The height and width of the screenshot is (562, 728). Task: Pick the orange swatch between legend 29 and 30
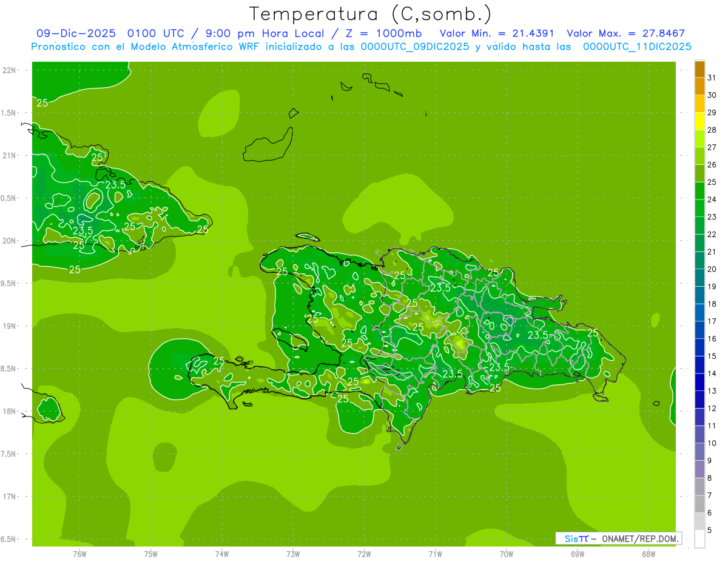click(x=699, y=104)
